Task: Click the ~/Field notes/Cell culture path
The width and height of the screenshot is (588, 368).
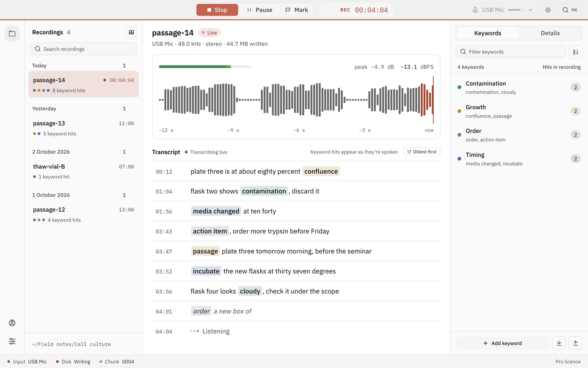Action: click(71, 344)
